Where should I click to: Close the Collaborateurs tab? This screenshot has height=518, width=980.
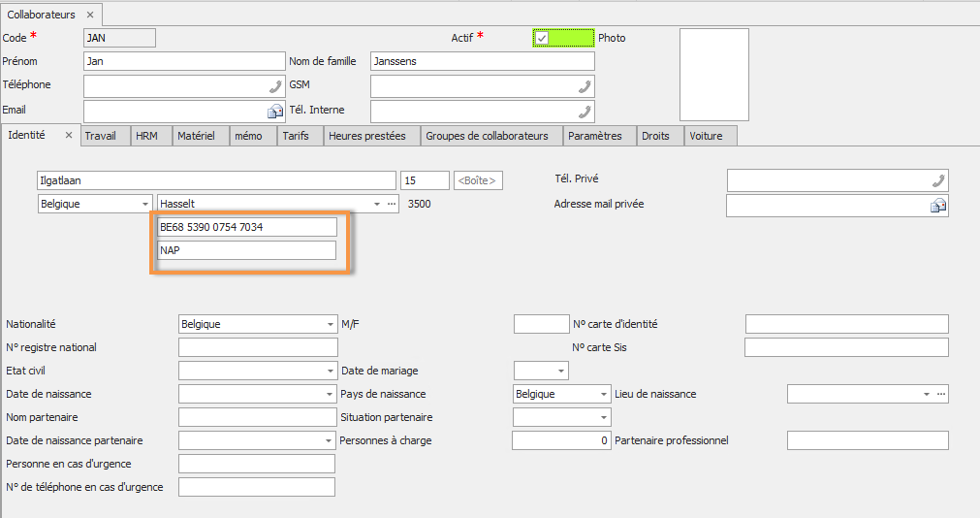point(90,15)
